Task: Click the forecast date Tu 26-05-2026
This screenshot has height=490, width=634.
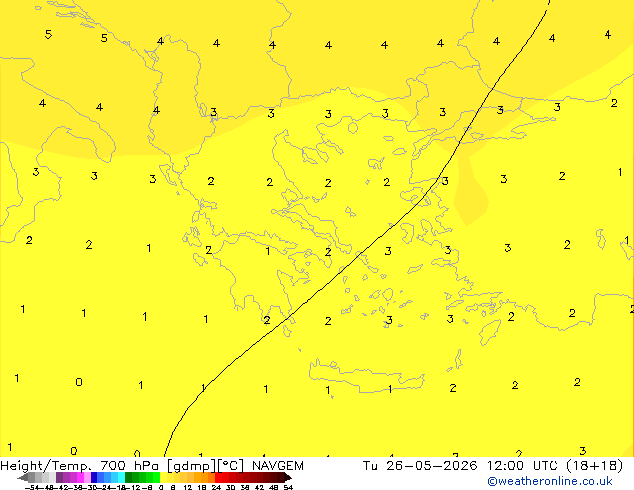Action: [420, 466]
